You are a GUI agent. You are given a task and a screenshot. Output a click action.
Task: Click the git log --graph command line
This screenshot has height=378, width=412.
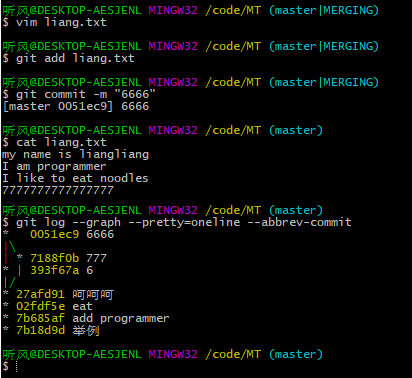[184, 222]
